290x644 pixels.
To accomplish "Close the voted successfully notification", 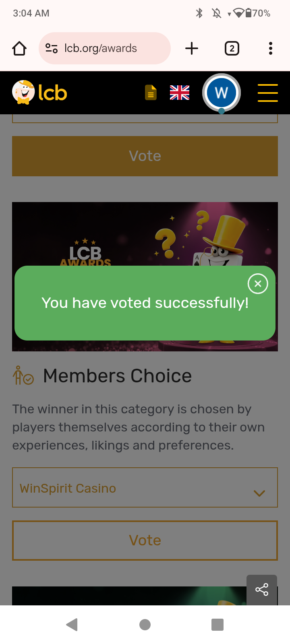I will click(x=258, y=284).
